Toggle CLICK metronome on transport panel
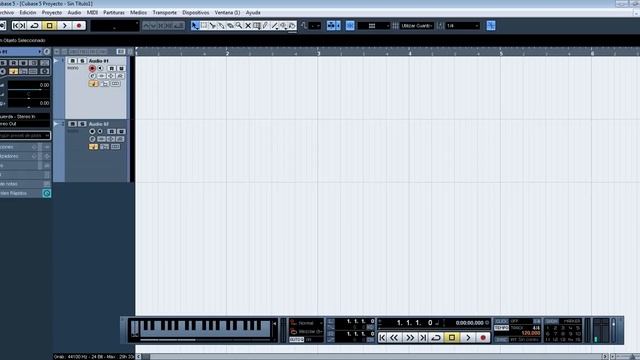 (x=502, y=322)
